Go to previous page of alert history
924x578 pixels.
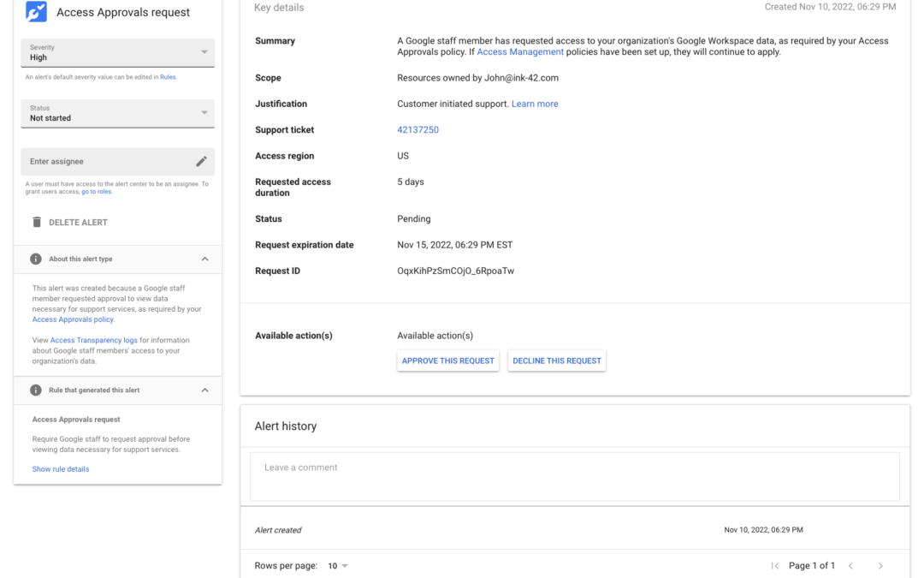point(851,566)
